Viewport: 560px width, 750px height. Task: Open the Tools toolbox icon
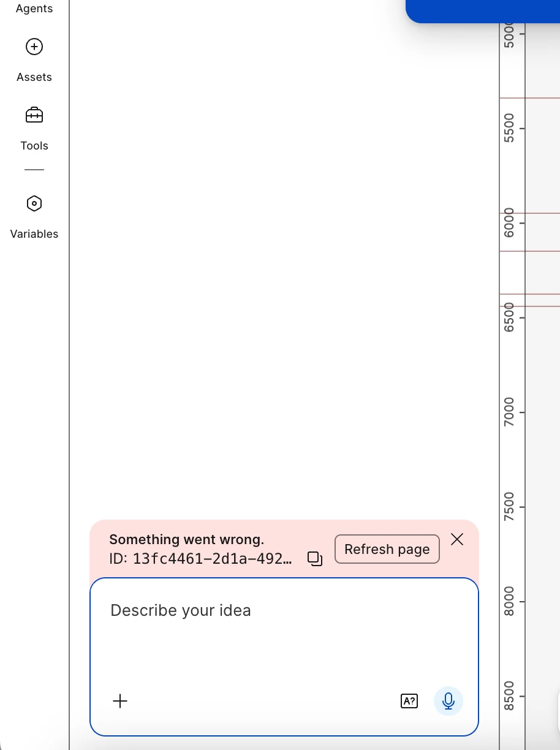[34, 115]
